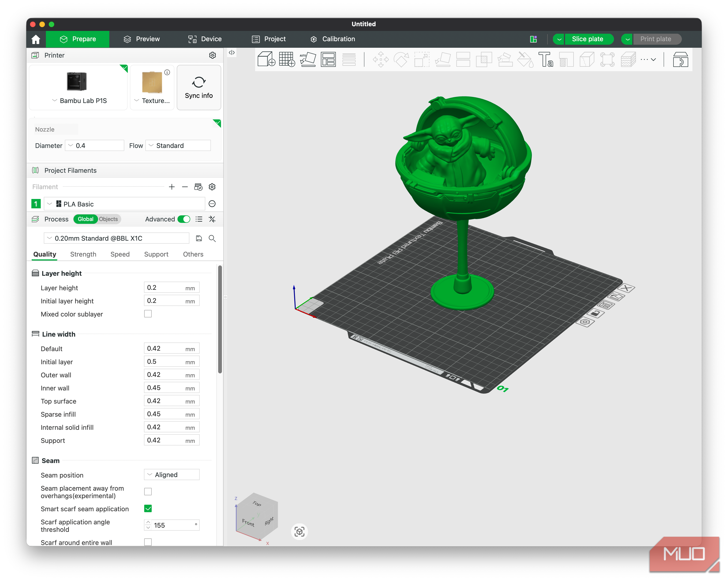
Task: Click the Add object cube icon
Action: (x=266, y=59)
